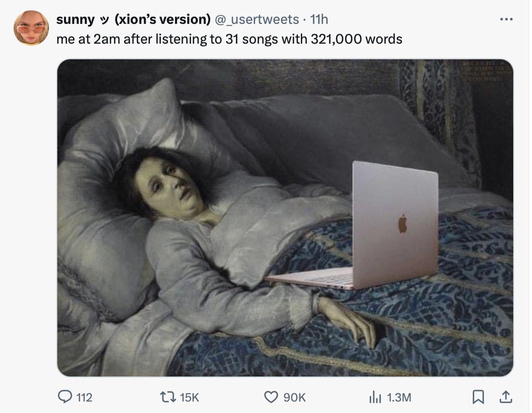Click the 15K reposts count
Viewport: 532px width, 413px height.
[189, 397]
